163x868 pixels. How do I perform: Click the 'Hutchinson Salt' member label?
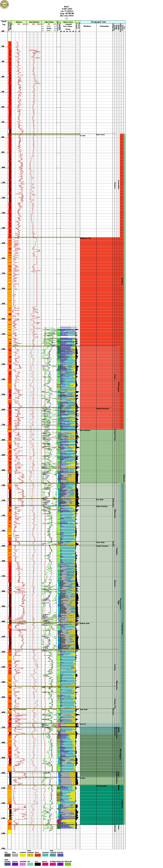pyautogui.click(x=85, y=238)
